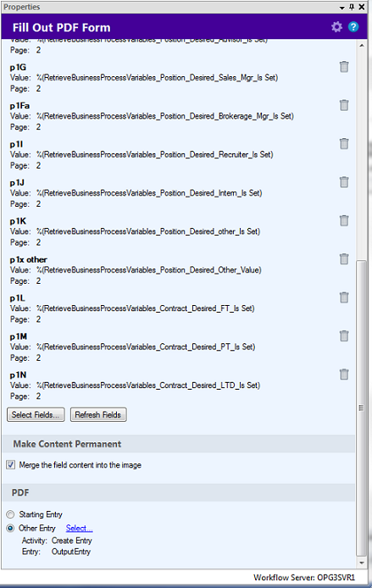Viewport: 372px width, 588px height.
Task: Remove the p1K field entry
Action: 344,220
